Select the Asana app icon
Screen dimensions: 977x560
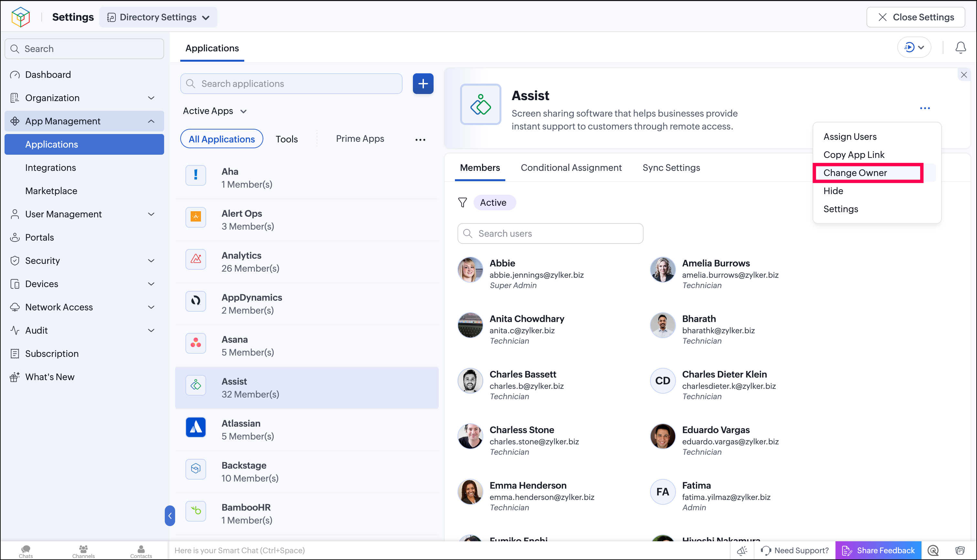tap(196, 343)
